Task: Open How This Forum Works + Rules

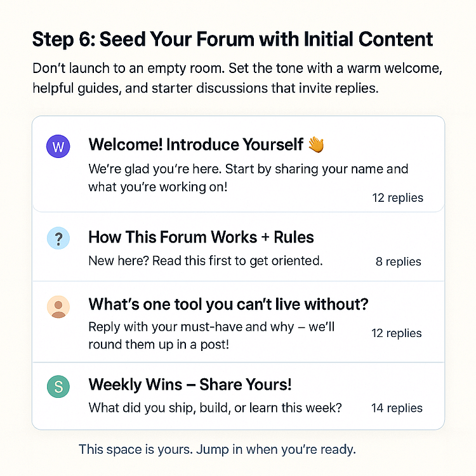Action: coord(201,237)
